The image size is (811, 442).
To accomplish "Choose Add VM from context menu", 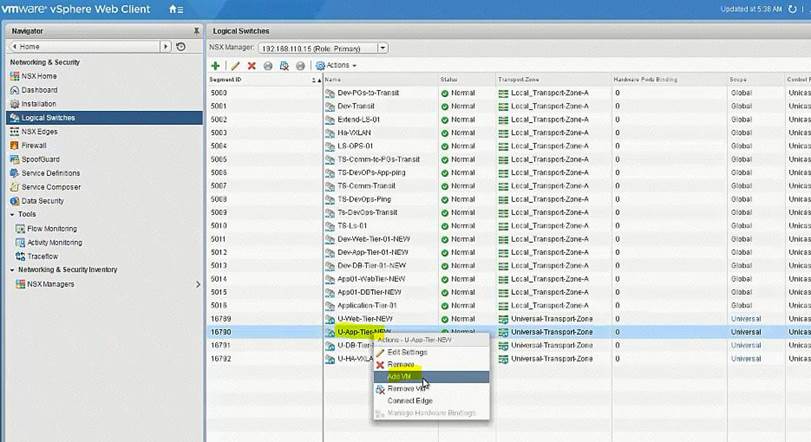I will 400,376.
